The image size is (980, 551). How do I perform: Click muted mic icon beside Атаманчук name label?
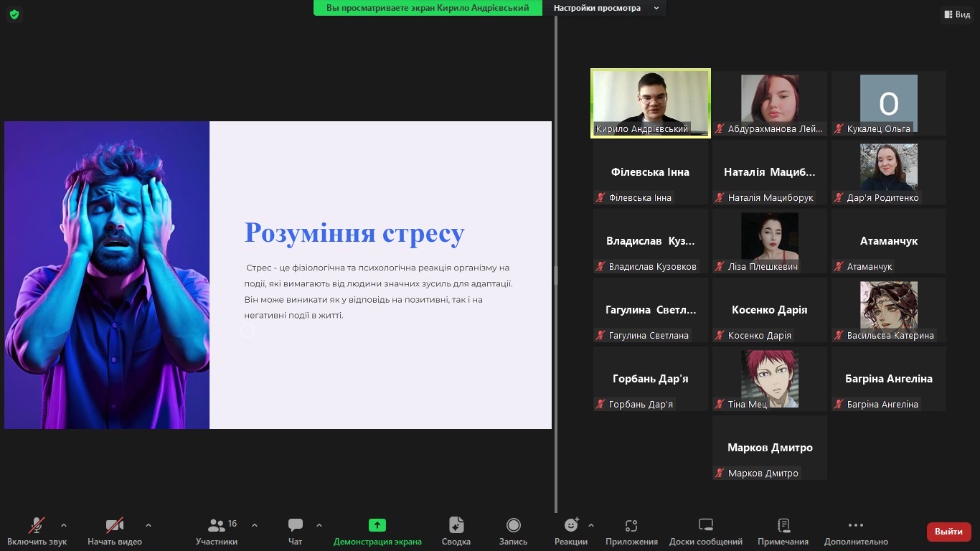[x=839, y=267]
